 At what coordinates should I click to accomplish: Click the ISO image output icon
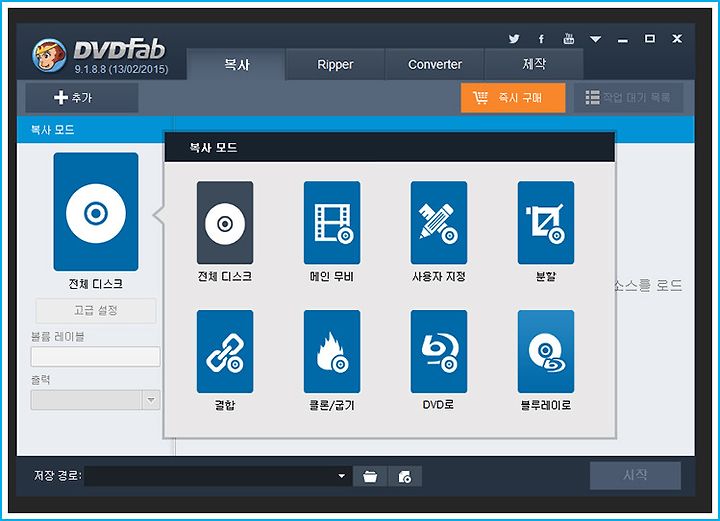[x=405, y=476]
